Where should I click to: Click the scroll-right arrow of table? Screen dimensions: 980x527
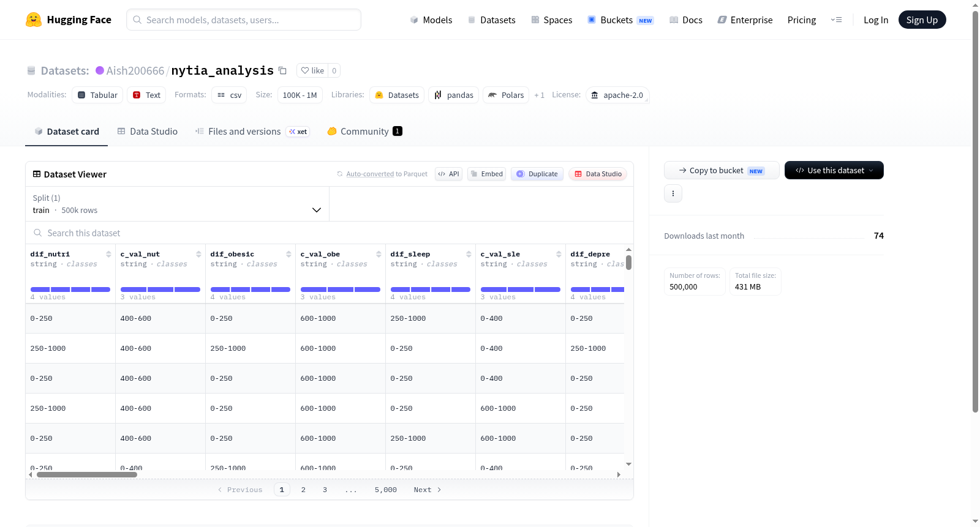pos(619,474)
